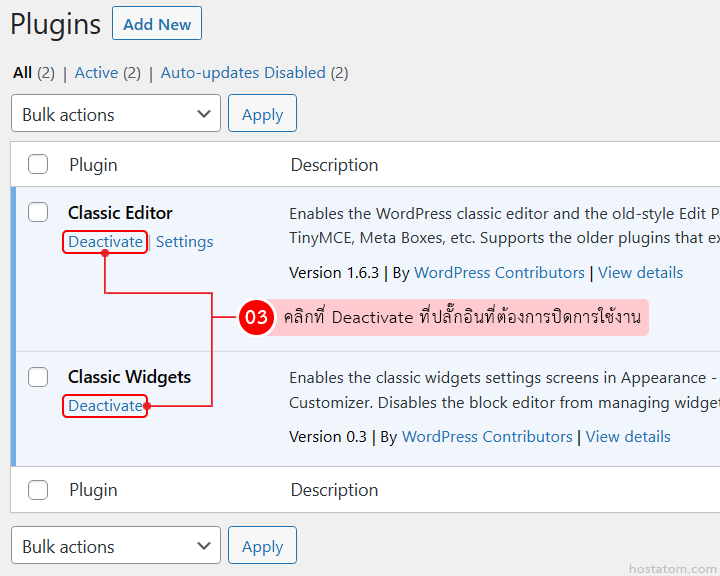Screen dimensions: 720x576
Task: Click the Add New plugin button
Action: pyautogui.click(x=157, y=24)
